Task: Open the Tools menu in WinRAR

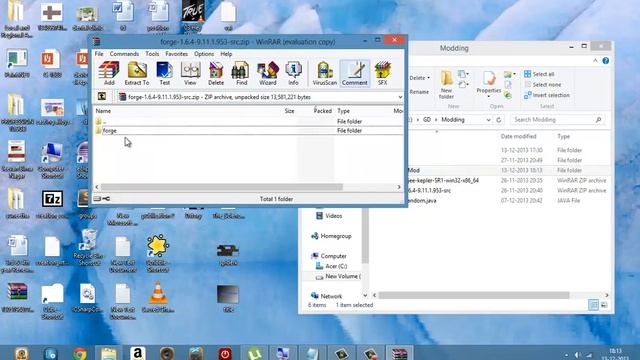Action: (x=152, y=54)
